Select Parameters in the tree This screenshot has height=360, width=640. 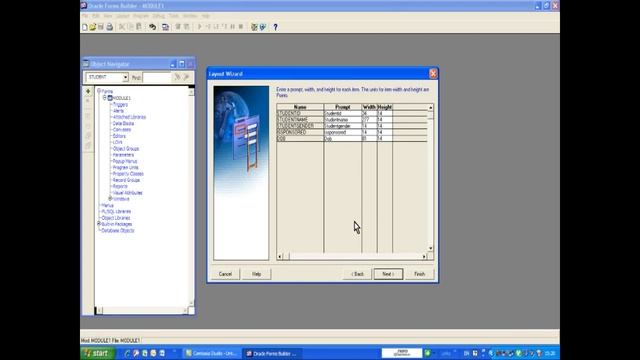coord(123,155)
